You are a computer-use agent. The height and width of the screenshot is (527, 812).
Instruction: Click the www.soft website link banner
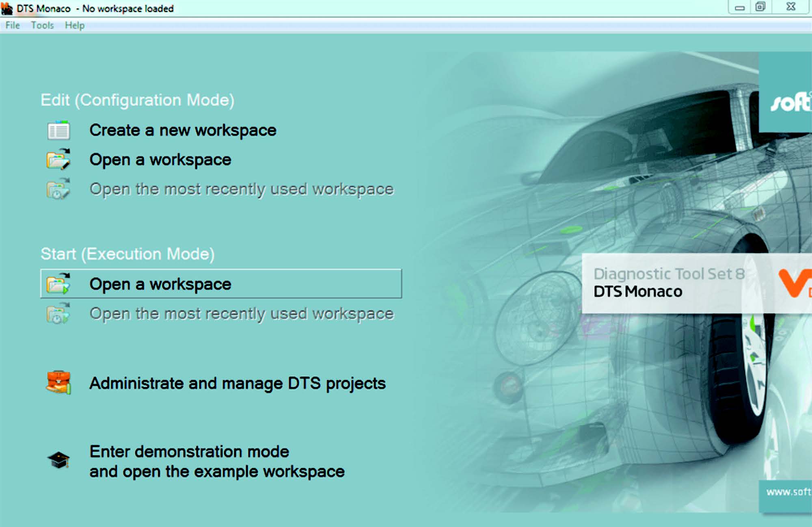pos(786,497)
